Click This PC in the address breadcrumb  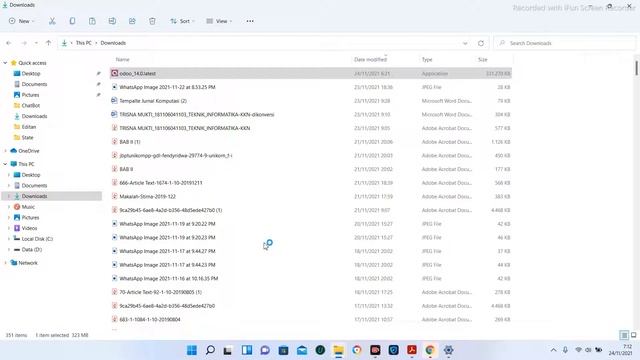[84, 43]
